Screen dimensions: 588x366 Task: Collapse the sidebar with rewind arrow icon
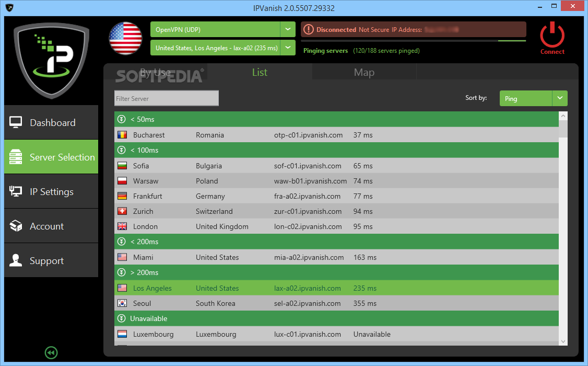[51, 352]
